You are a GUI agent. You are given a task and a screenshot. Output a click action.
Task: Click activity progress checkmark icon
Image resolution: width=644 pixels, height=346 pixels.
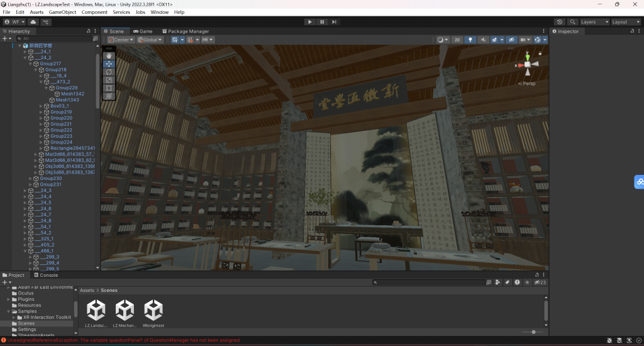pyautogui.click(x=639, y=340)
